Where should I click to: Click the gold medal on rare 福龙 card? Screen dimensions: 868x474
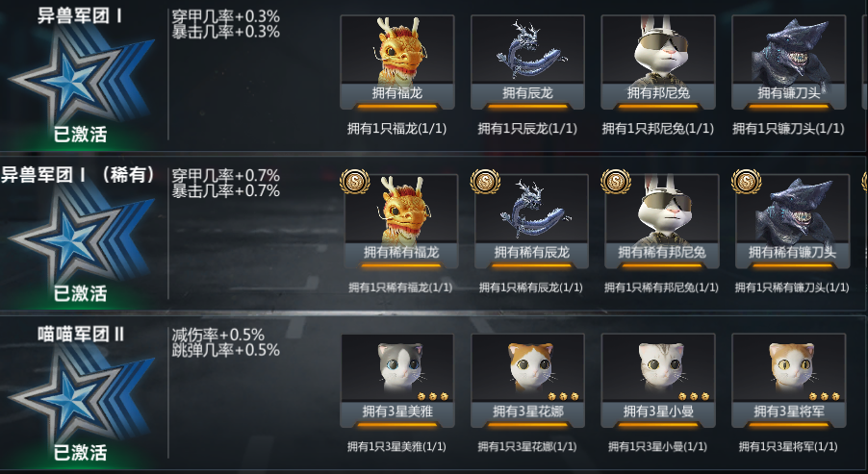[x=355, y=182]
